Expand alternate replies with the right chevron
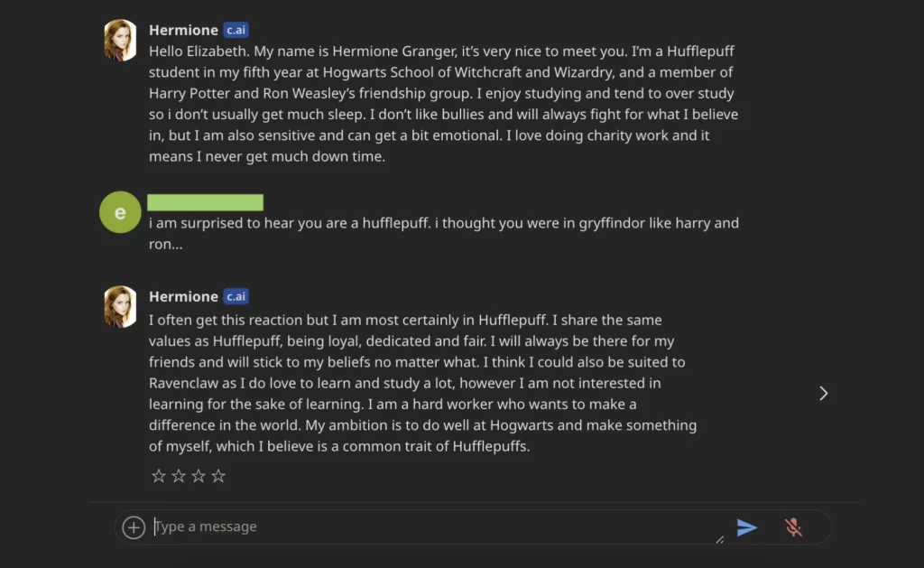 [x=823, y=393]
